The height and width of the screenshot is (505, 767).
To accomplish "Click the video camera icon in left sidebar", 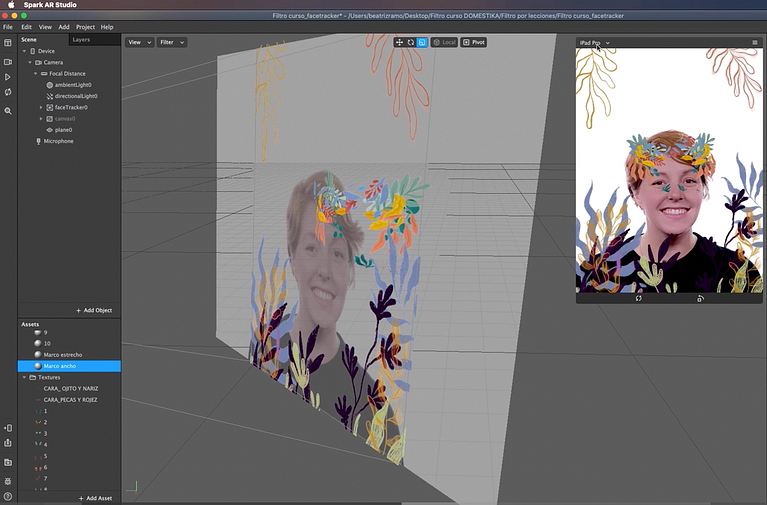I will [8, 61].
